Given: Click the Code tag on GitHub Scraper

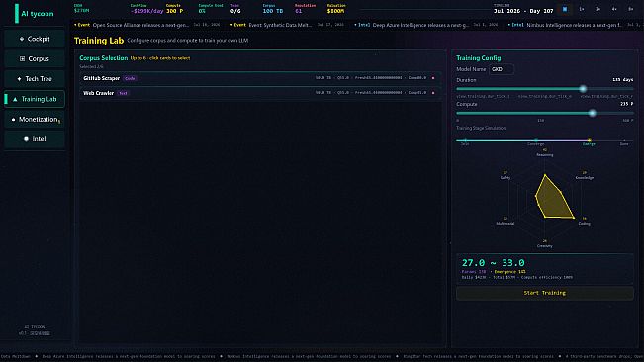Looking at the screenshot, I should coord(130,78).
